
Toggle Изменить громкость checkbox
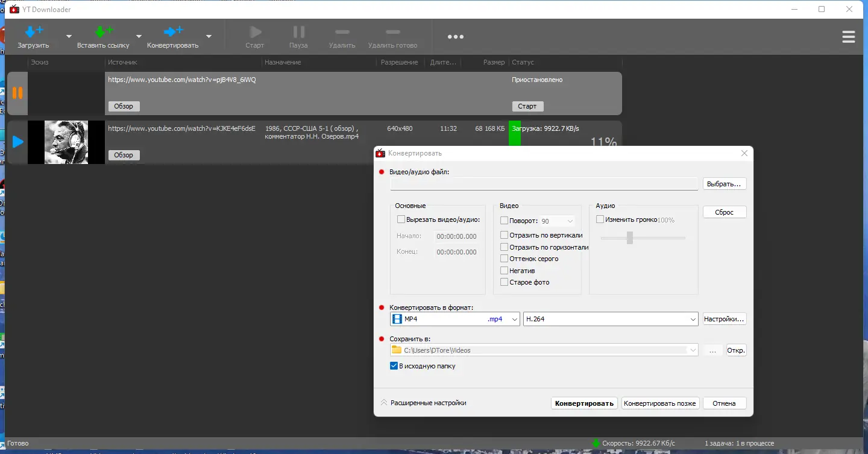coord(600,219)
